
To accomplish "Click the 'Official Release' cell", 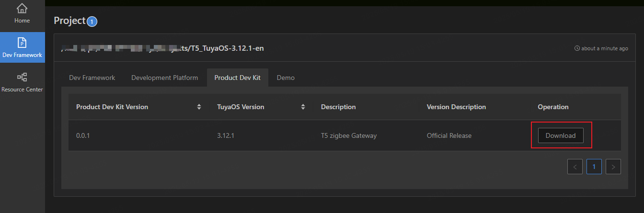I will pos(449,135).
